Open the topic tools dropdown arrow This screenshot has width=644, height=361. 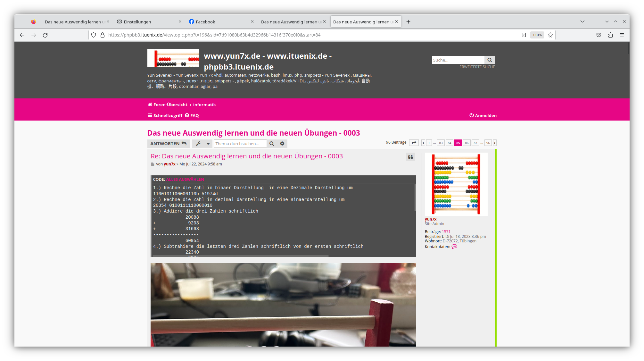[208, 143]
